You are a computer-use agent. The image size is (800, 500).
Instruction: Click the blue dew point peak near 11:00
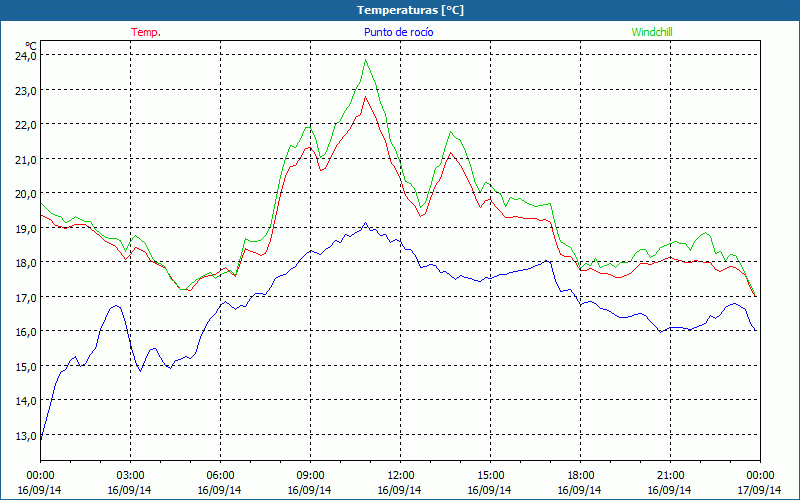[x=365, y=223]
